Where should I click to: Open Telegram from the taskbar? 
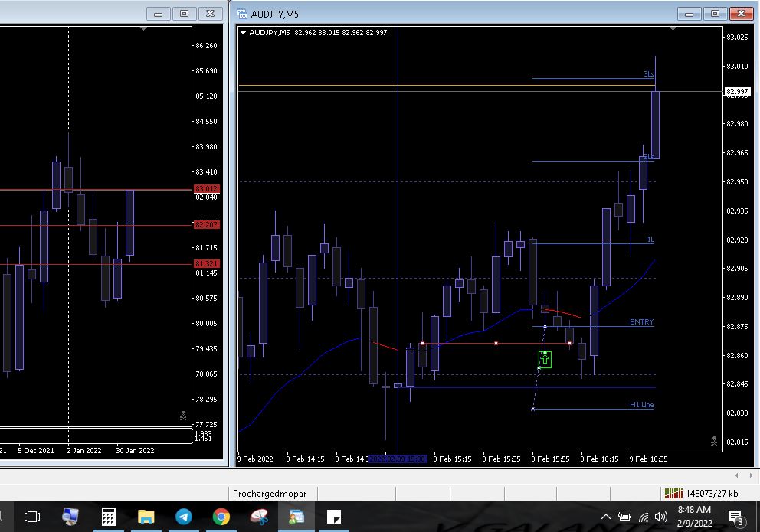click(184, 517)
